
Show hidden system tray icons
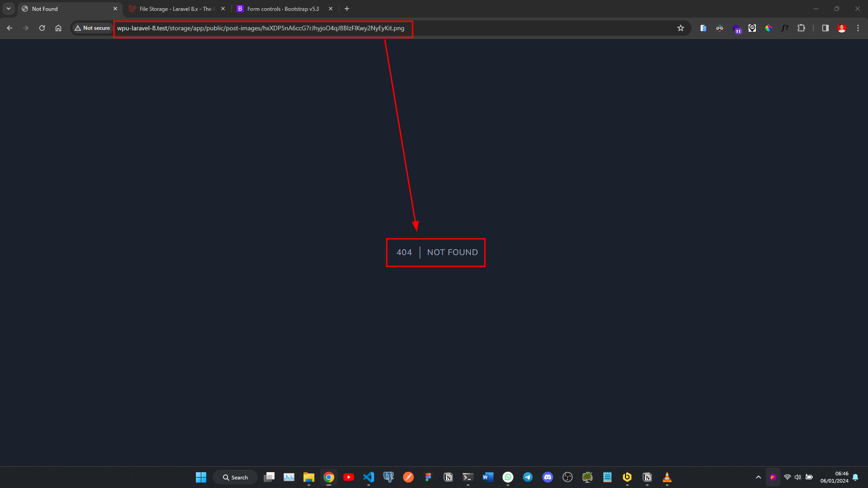coord(758,477)
